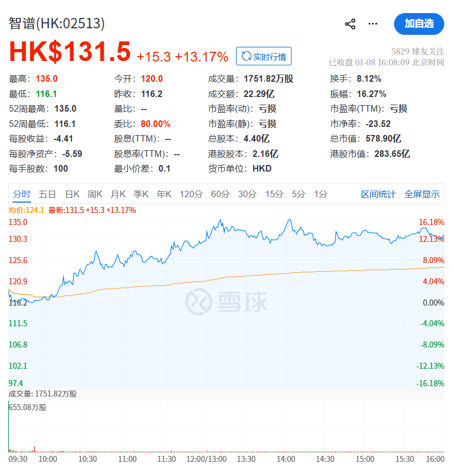Open the three-dot more options menu
The image size is (454, 476).
pyautogui.click(x=373, y=24)
